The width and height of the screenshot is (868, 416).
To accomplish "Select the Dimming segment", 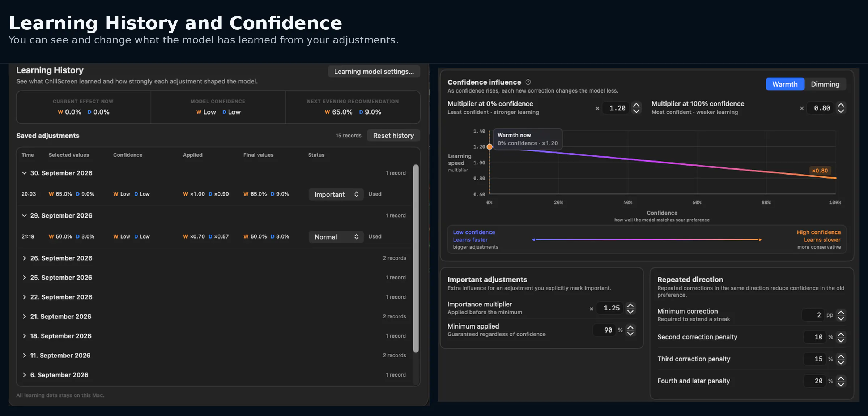I will tap(825, 84).
